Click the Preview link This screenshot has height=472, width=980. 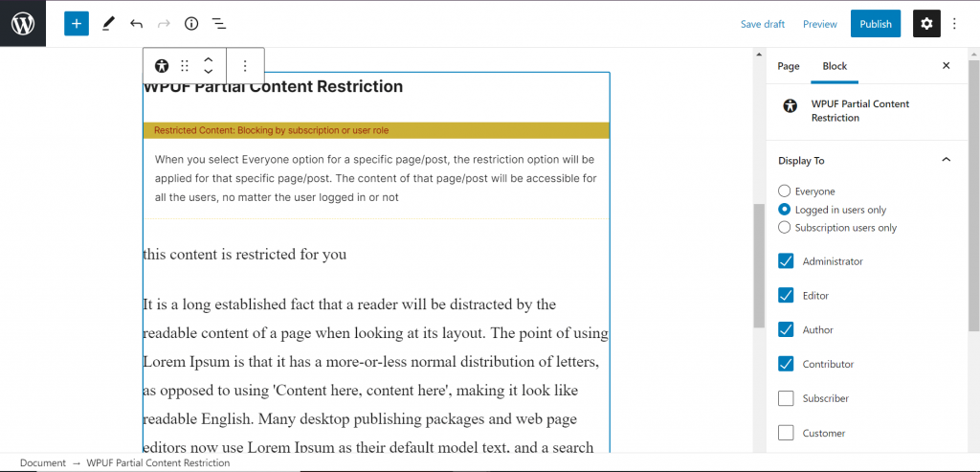pyautogui.click(x=820, y=24)
